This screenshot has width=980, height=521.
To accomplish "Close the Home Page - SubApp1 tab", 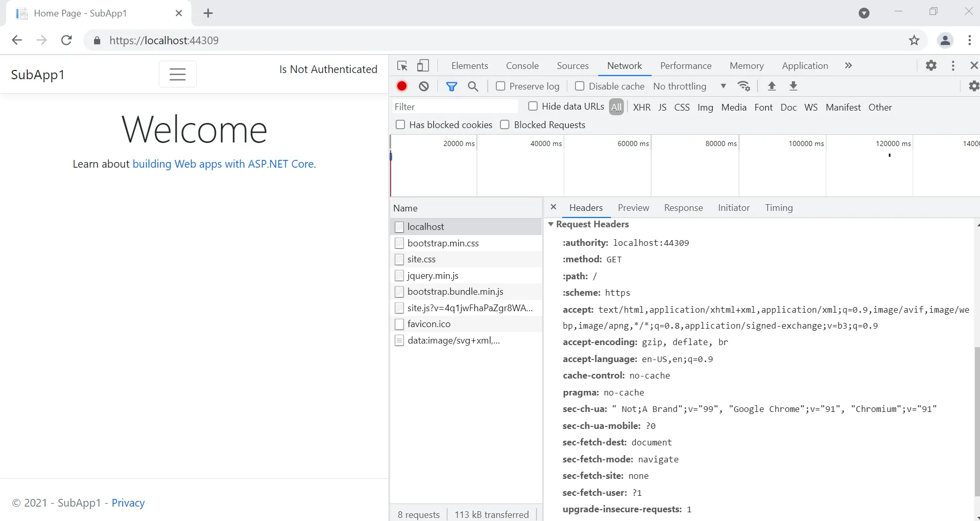I will 179,13.
